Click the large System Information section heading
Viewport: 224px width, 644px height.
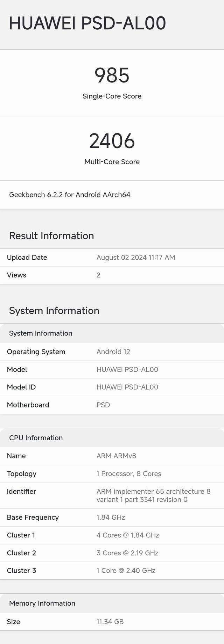[x=54, y=311]
